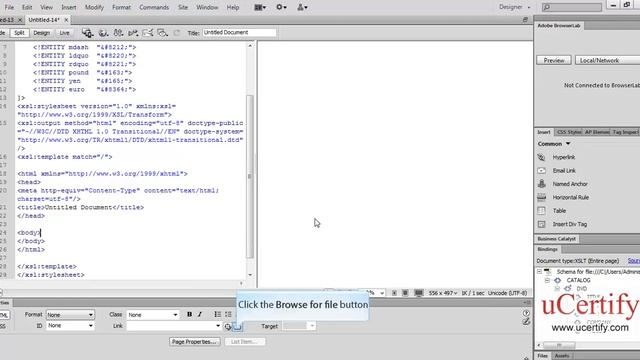This screenshot has height=360, width=640.
Task: Insert an Email Link from Insert panel
Action: tap(564, 171)
